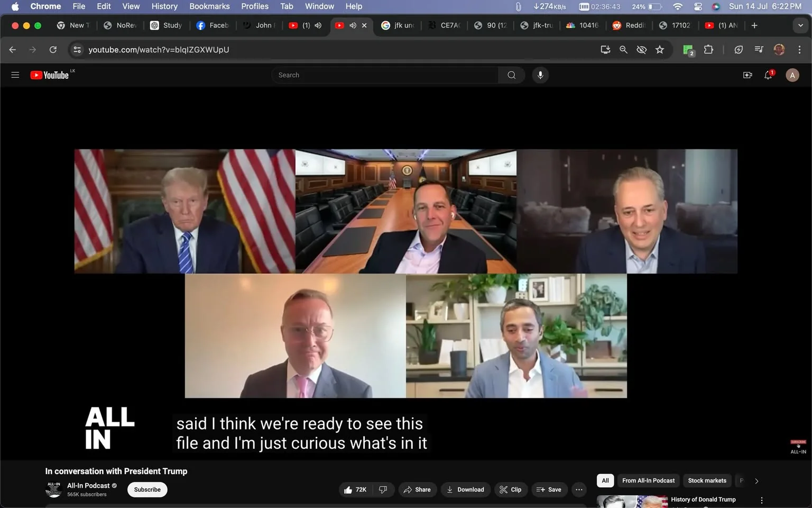Screen dimensions: 812x508
Task: Share the video
Action: (x=418, y=489)
